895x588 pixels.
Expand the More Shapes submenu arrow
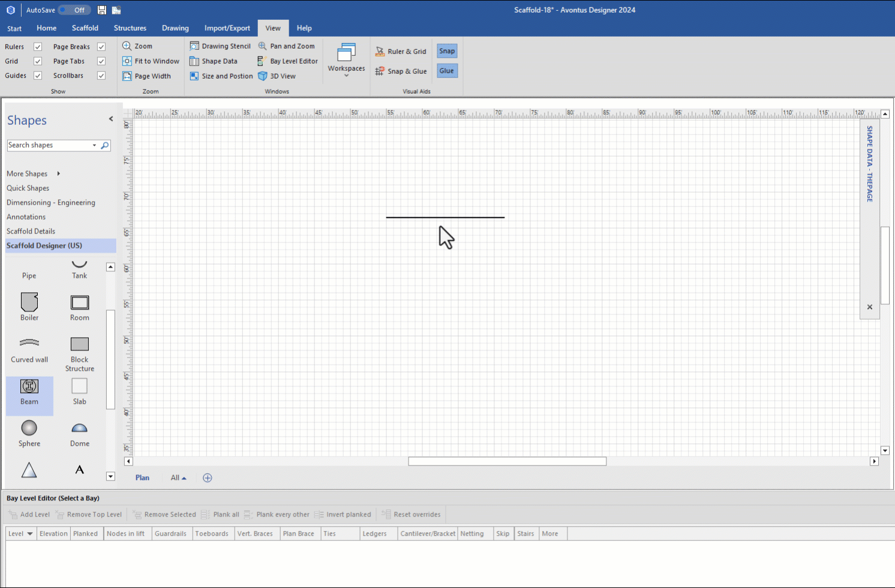pos(58,174)
